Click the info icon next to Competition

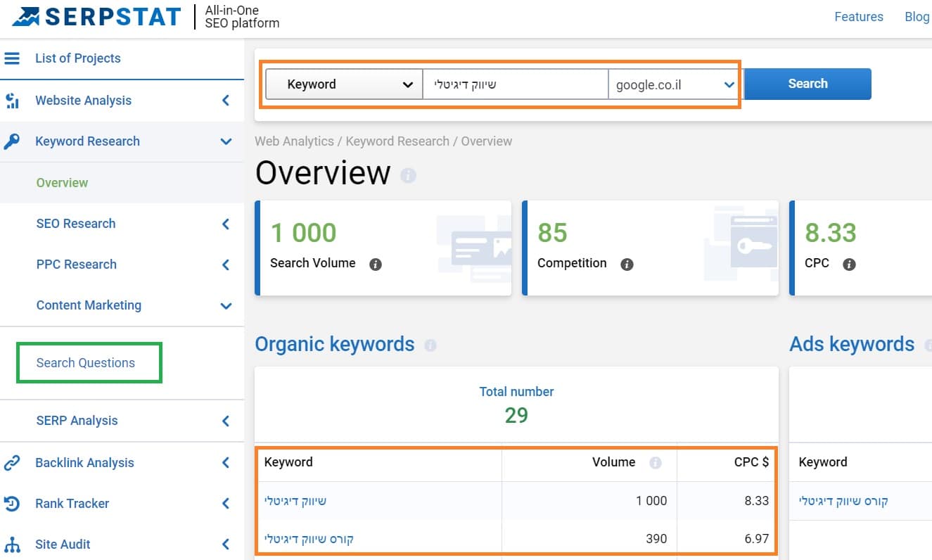click(627, 265)
